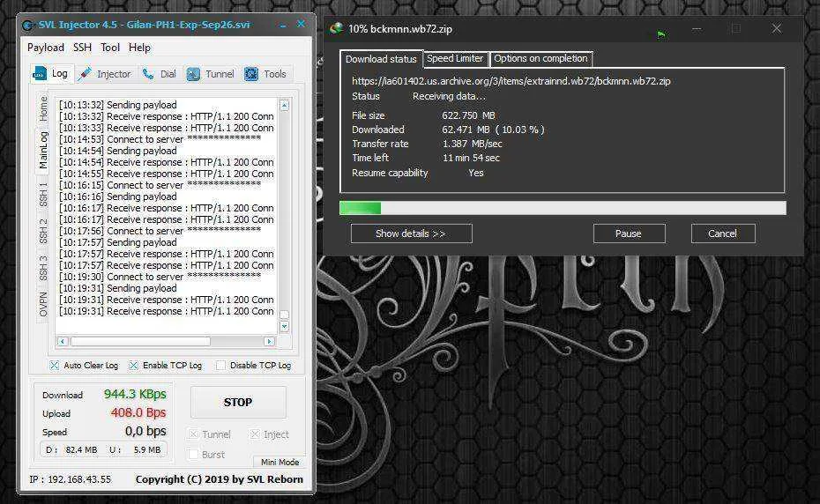The image size is (820, 504).
Task: Click the Dial phone icon
Action: pos(148,74)
